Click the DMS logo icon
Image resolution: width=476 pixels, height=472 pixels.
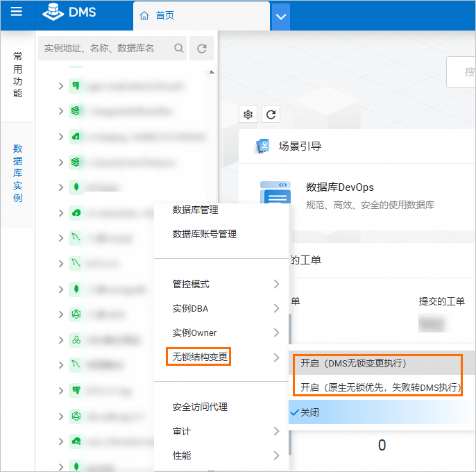[x=53, y=12]
